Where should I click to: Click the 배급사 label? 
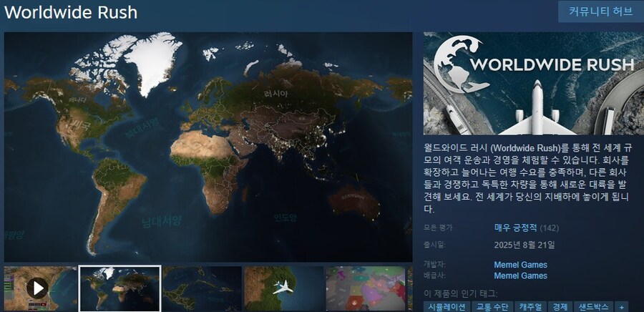pos(434,275)
